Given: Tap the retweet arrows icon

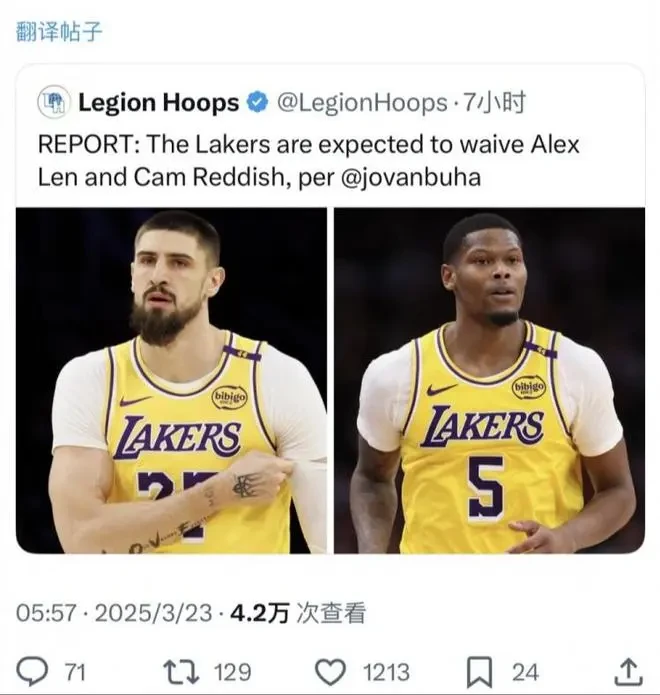Looking at the screenshot, I should point(181,672).
